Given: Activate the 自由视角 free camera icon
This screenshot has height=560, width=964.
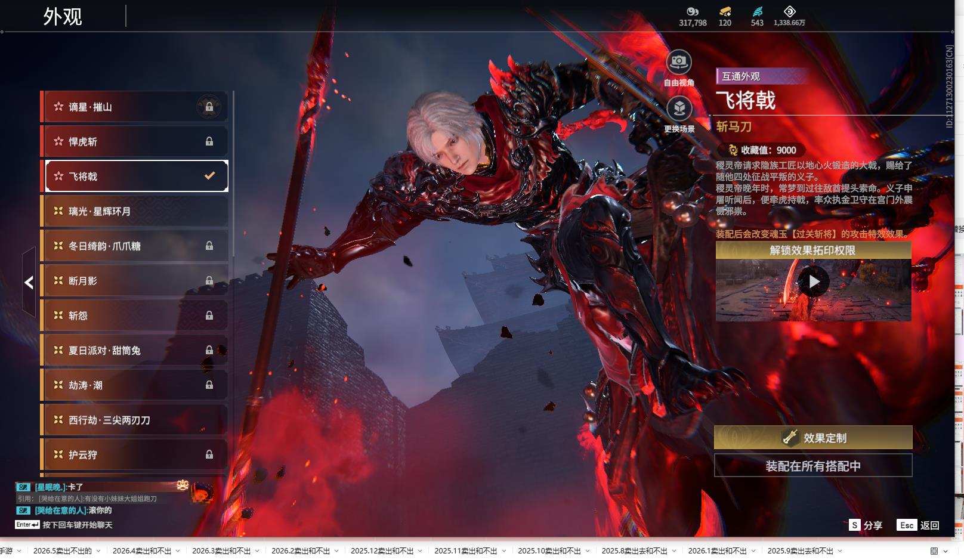Looking at the screenshot, I should pos(679,61).
